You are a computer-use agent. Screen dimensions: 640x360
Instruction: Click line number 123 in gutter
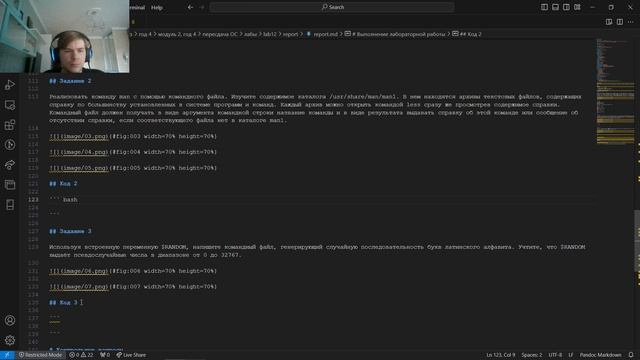click(33, 200)
